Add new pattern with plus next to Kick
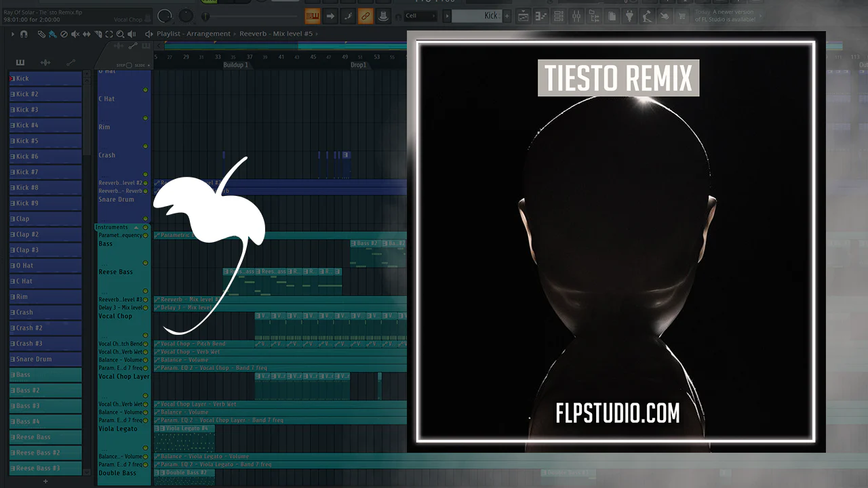The image size is (868, 488). pos(506,16)
